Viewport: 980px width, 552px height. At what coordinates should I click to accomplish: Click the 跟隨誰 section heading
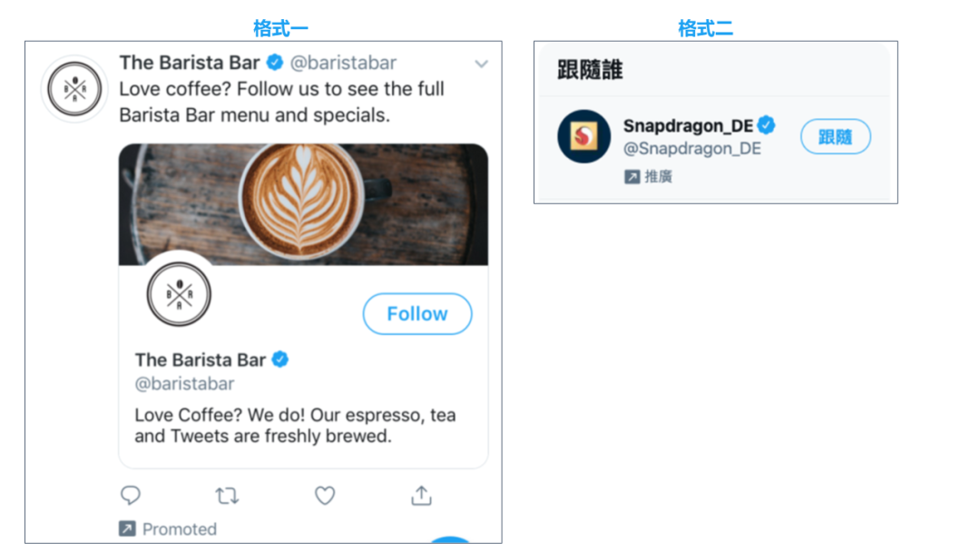tap(590, 69)
